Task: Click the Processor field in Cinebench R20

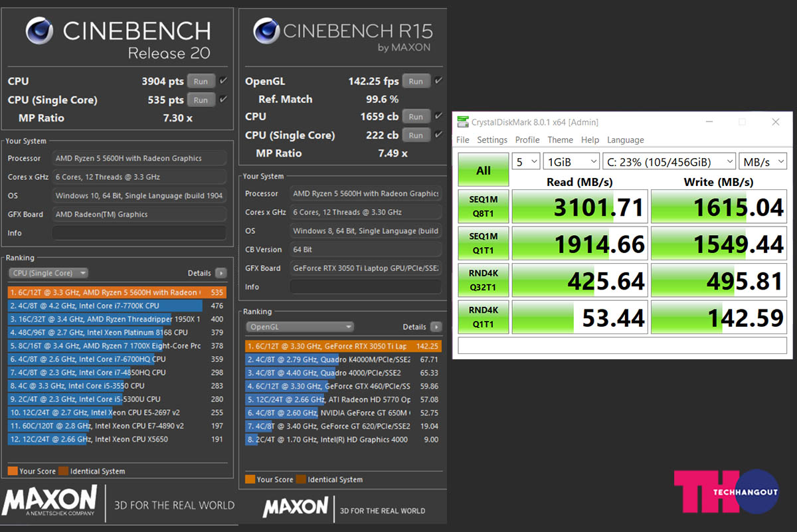Action: pos(139,159)
